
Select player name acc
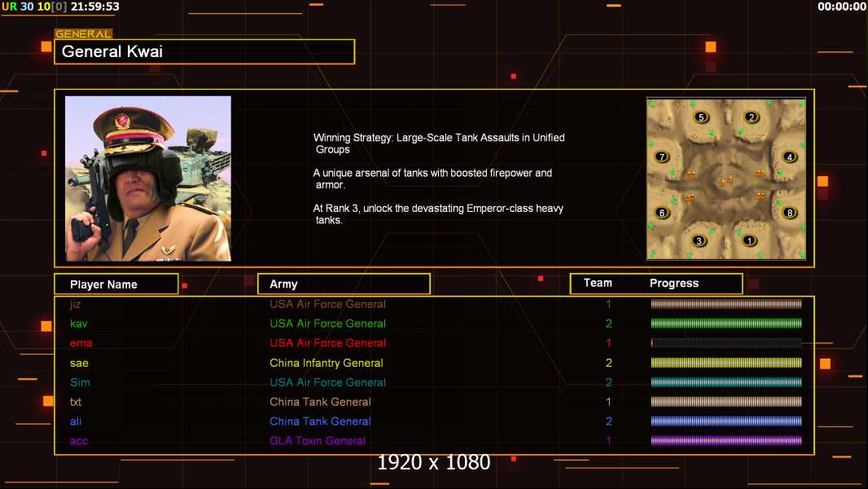(79, 442)
